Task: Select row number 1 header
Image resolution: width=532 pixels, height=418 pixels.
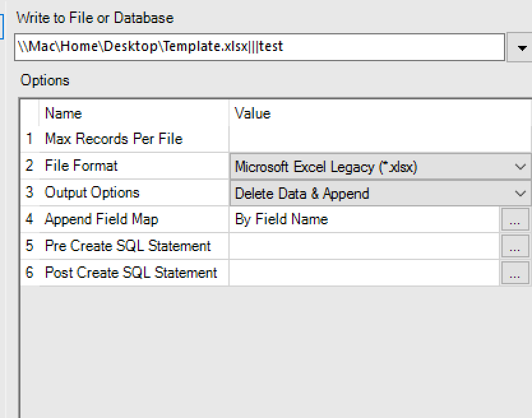Action: (x=29, y=140)
